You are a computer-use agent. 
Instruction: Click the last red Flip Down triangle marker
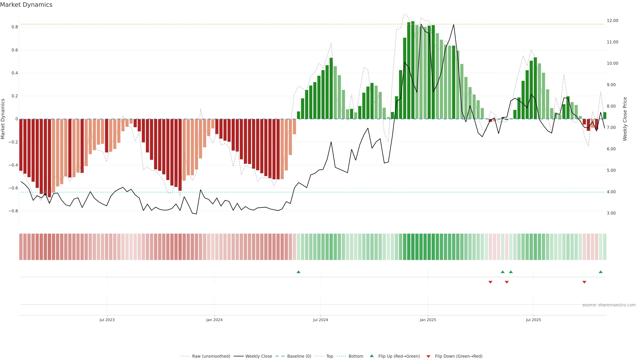(x=584, y=282)
